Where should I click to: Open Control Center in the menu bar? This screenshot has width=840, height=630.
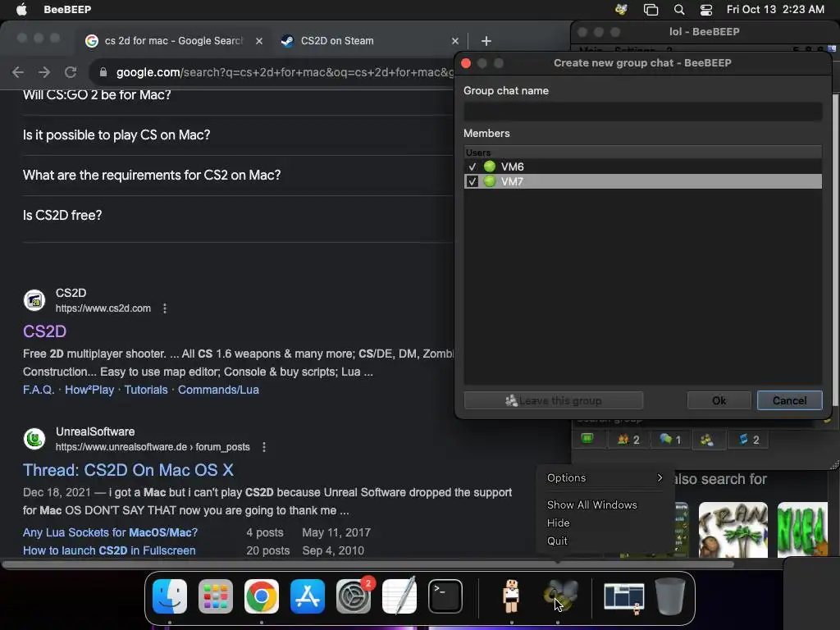tap(706, 10)
